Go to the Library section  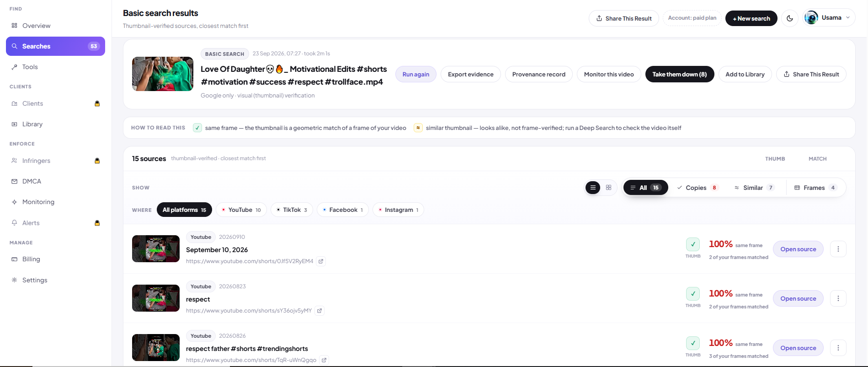55,124
